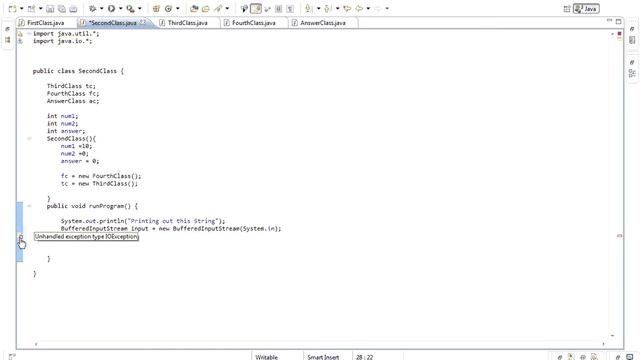Click the 'tc = new ThirdClass();' line
The image size is (640, 360).
[100, 184]
